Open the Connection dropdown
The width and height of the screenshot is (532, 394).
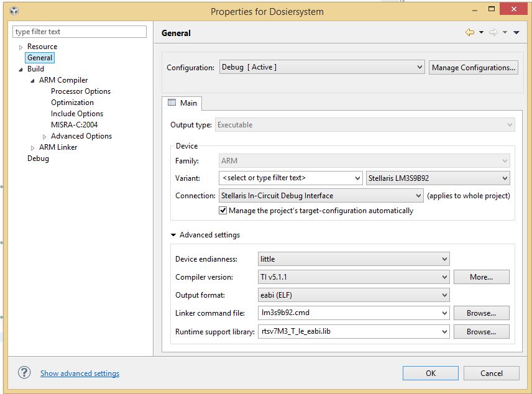tap(322, 196)
